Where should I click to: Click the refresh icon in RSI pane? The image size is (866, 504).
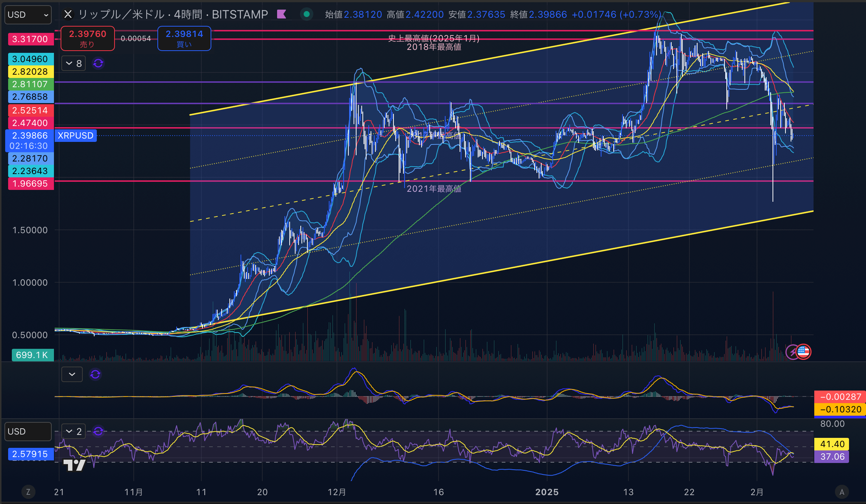(98, 432)
